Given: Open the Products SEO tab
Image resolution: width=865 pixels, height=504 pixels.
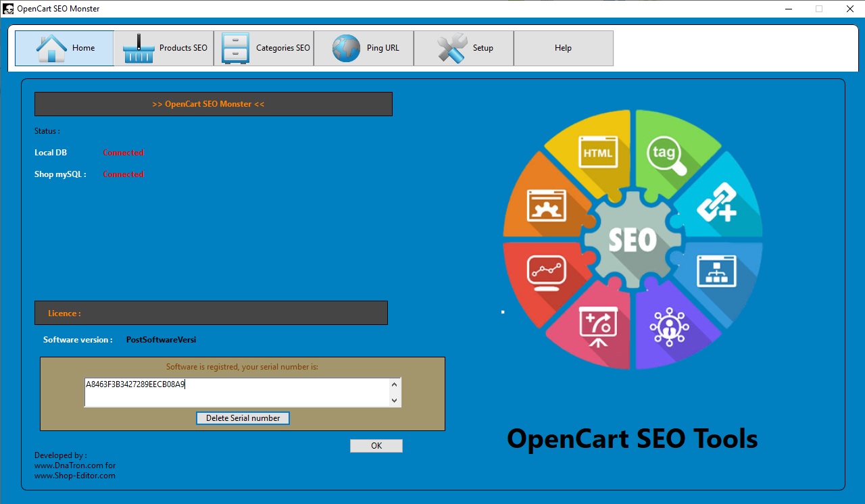Looking at the screenshot, I should tap(164, 48).
